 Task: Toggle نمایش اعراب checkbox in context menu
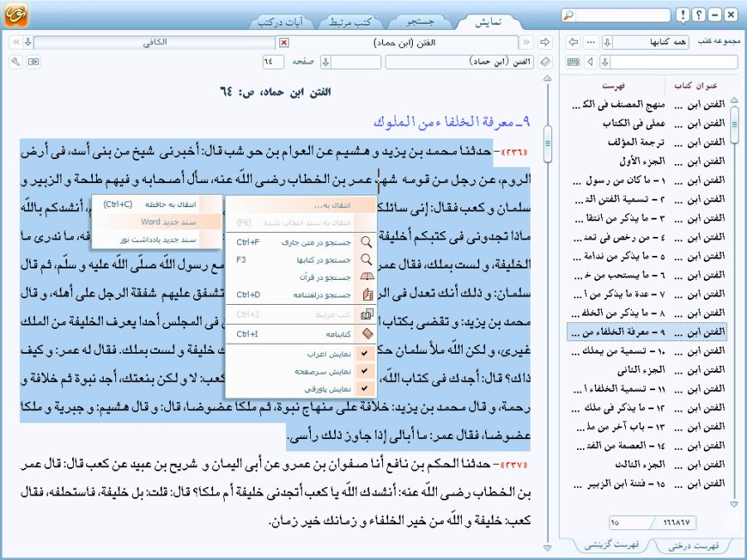tap(365, 354)
